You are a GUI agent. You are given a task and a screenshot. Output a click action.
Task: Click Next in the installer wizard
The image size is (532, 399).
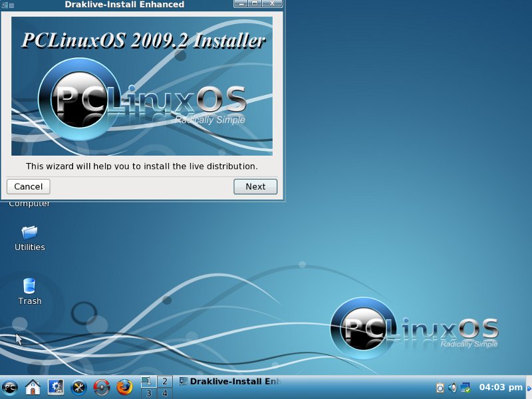pyautogui.click(x=255, y=187)
